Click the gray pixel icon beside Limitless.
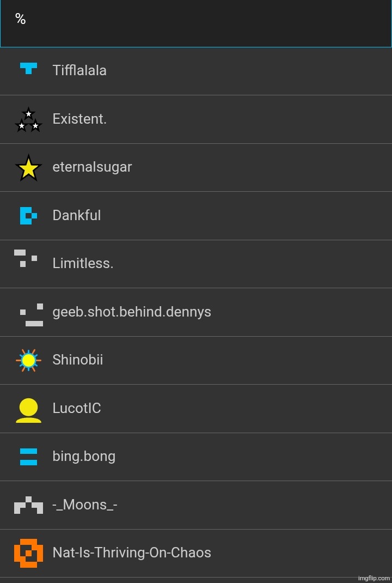The image size is (392, 583). (x=26, y=258)
